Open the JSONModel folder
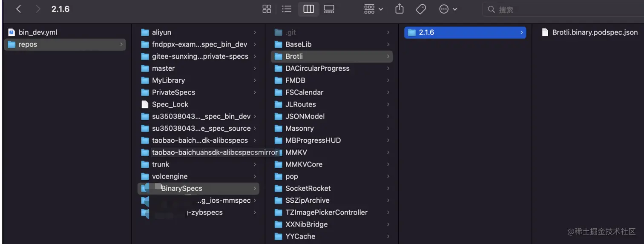 click(x=332, y=116)
